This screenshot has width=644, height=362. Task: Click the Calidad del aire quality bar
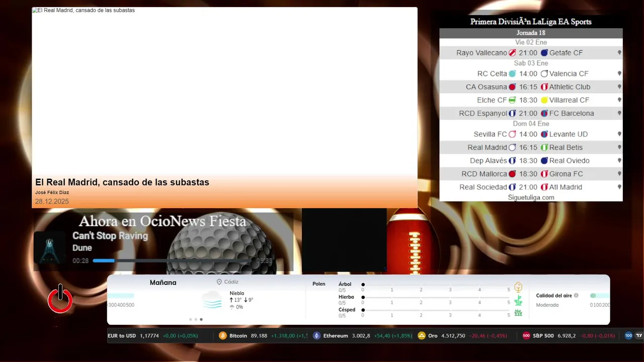(600, 296)
